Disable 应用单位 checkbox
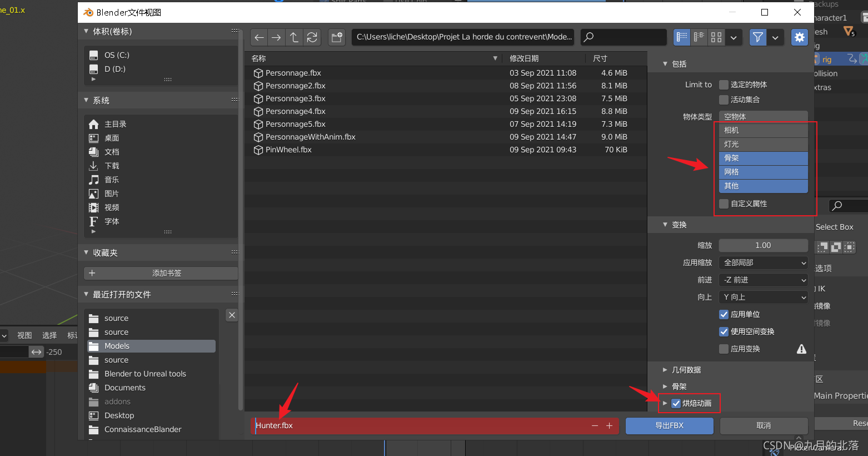This screenshot has width=868, height=456. [x=724, y=314]
